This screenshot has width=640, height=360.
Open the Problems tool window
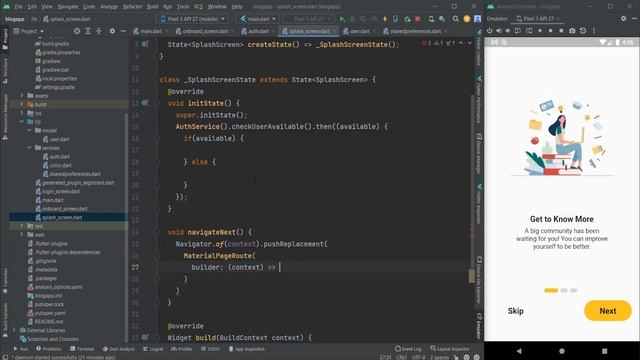(49, 349)
